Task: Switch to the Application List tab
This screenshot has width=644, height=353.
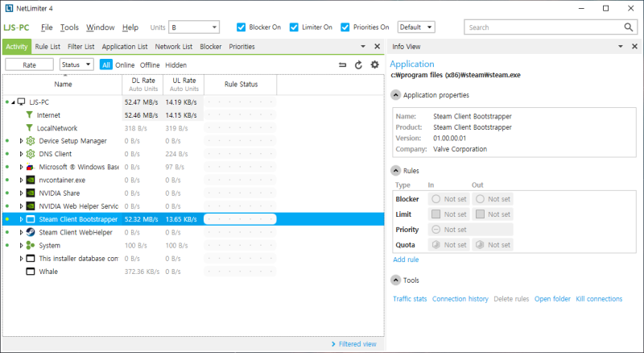Action: coord(125,47)
